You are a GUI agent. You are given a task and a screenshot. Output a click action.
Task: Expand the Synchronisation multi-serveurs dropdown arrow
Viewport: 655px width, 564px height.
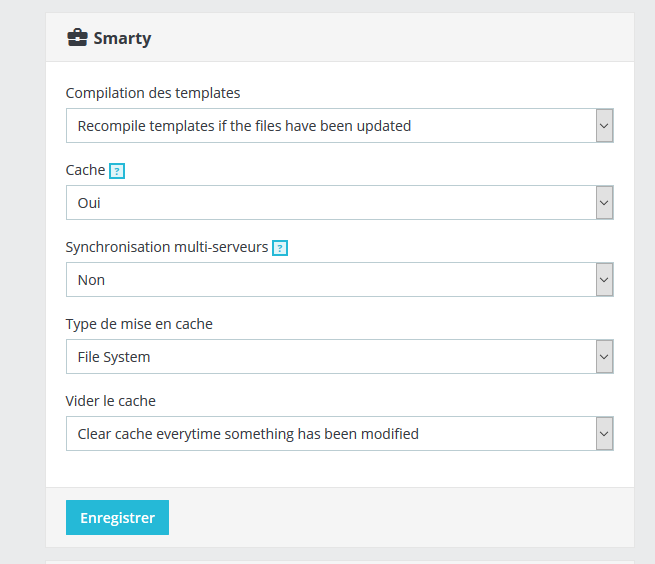coord(604,279)
